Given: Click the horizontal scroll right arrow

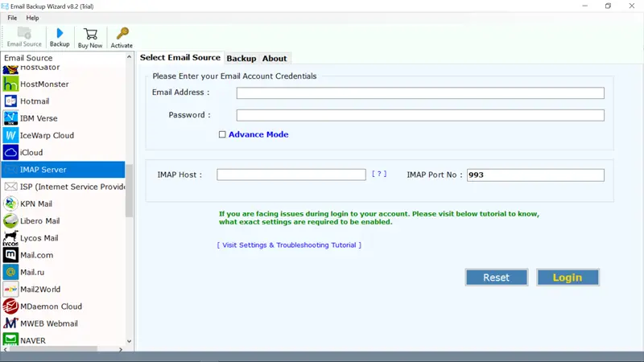Looking at the screenshot, I should [x=121, y=349].
